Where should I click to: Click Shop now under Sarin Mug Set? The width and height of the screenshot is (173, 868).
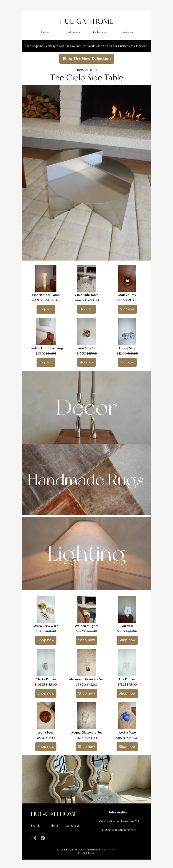click(86, 362)
